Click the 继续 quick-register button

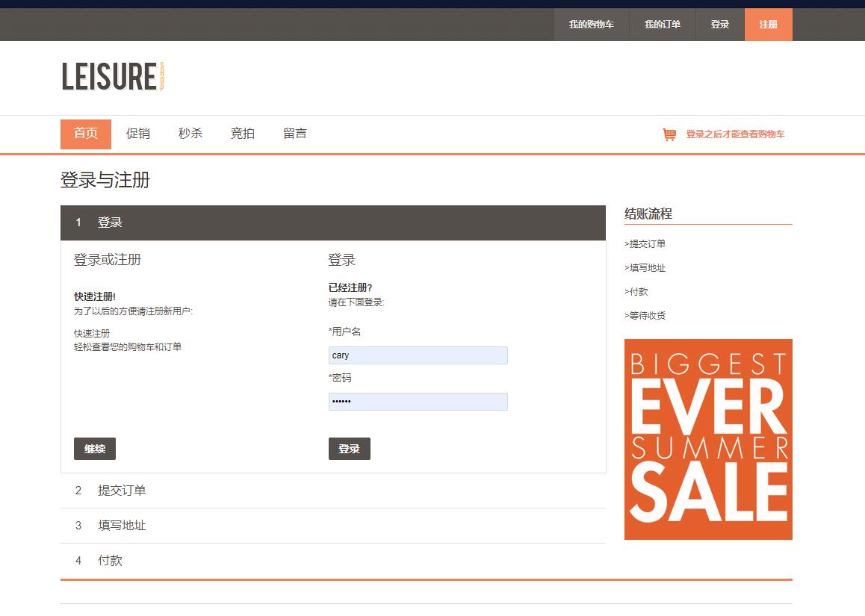tap(94, 449)
